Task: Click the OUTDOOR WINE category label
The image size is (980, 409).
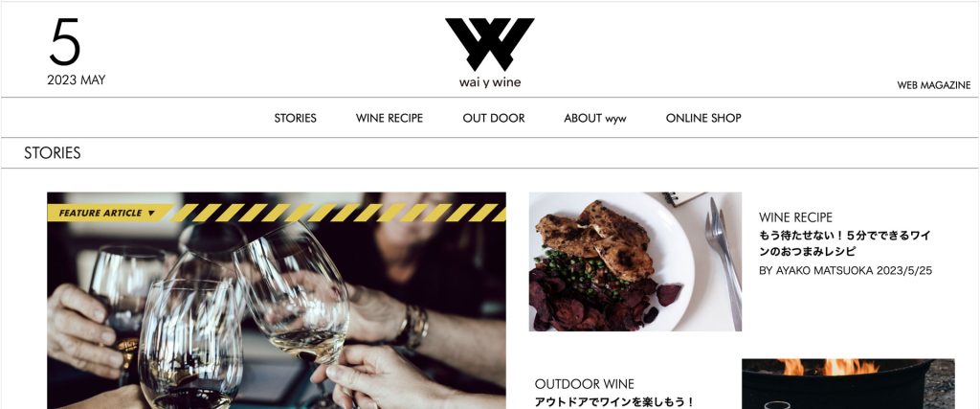Action: [585, 384]
